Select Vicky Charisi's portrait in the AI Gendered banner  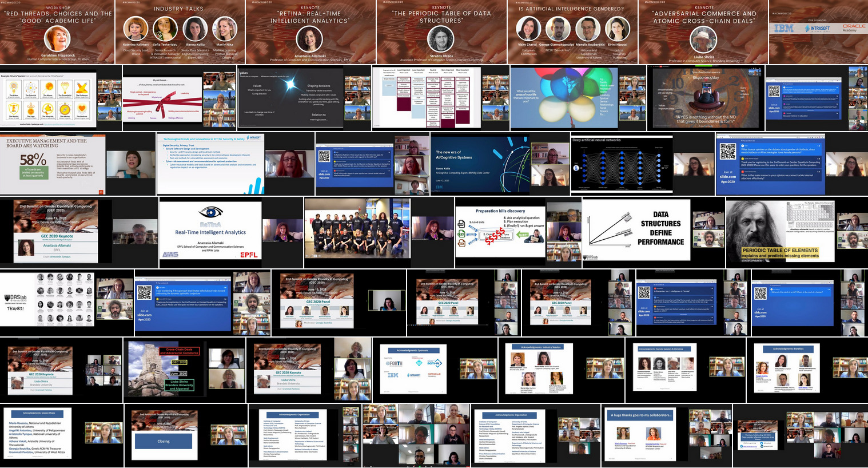(x=528, y=29)
